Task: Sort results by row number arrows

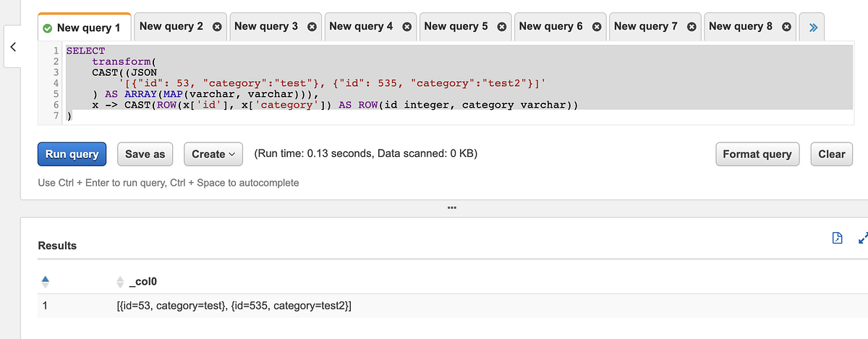Action: click(45, 280)
